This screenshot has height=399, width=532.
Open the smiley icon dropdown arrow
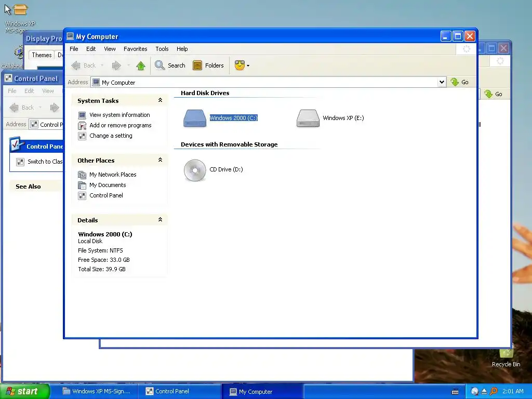pos(248,66)
